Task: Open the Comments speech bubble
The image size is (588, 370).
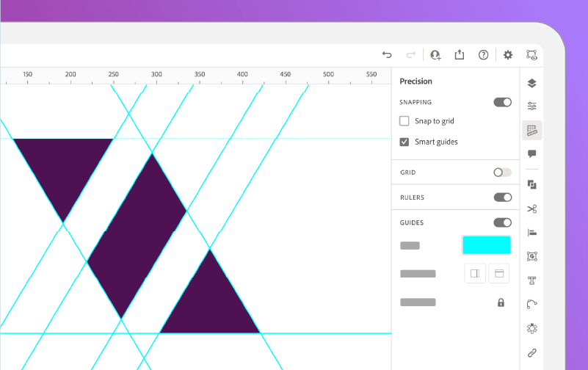Action: click(x=531, y=154)
